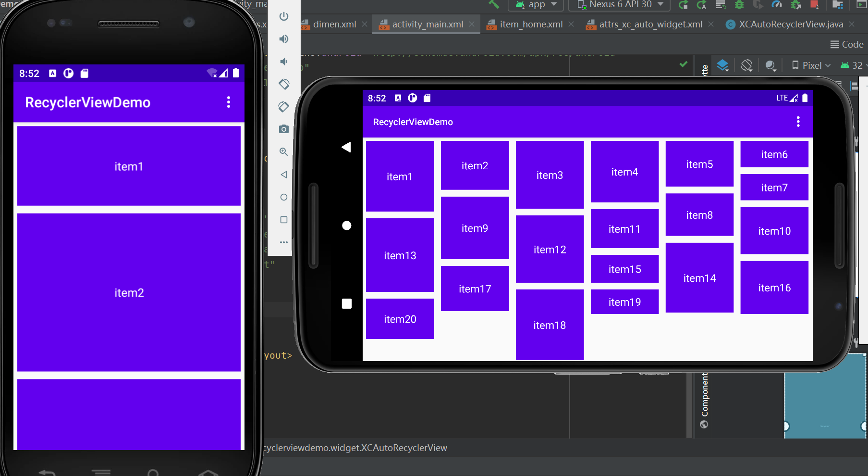
Task: Click the Build hammer icon
Action: (x=494, y=5)
